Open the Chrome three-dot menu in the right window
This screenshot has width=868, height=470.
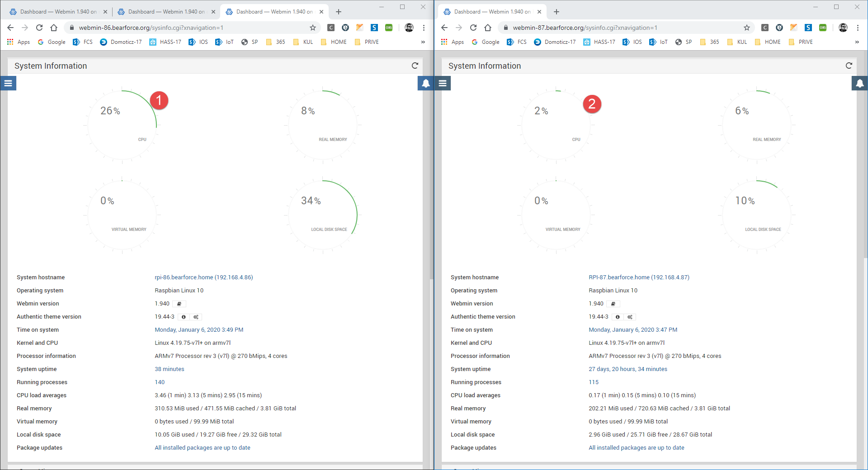pos(858,28)
